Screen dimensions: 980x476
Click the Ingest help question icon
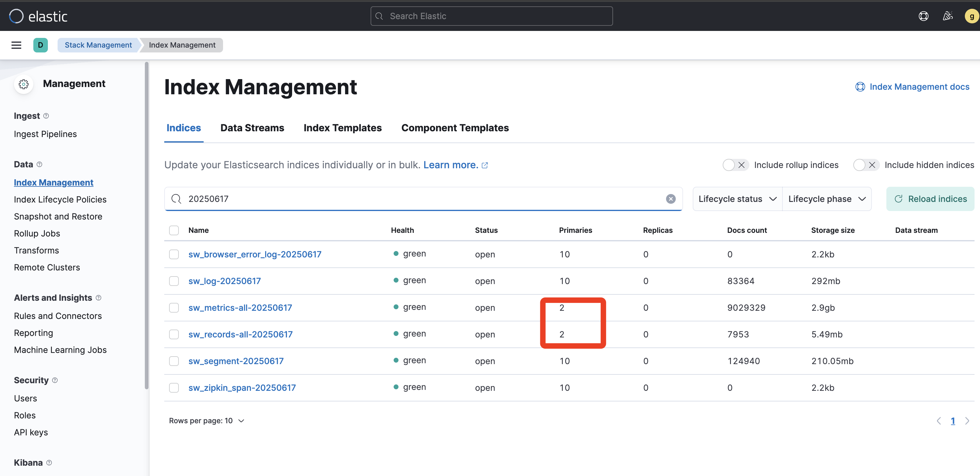point(46,116)
